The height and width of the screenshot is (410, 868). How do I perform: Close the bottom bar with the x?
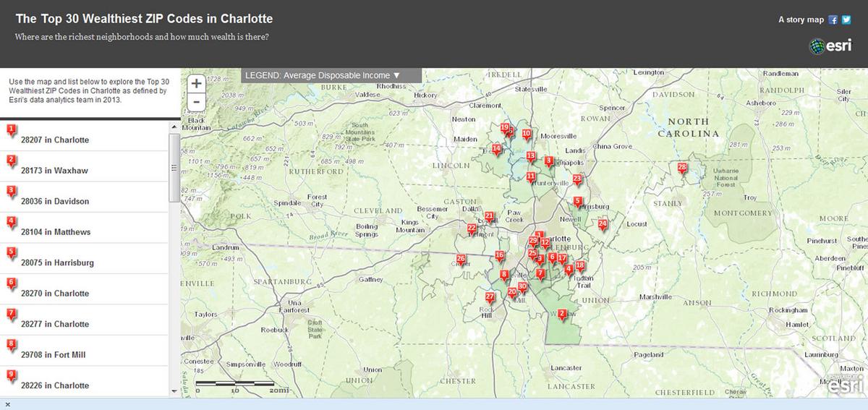click(7, 404)
